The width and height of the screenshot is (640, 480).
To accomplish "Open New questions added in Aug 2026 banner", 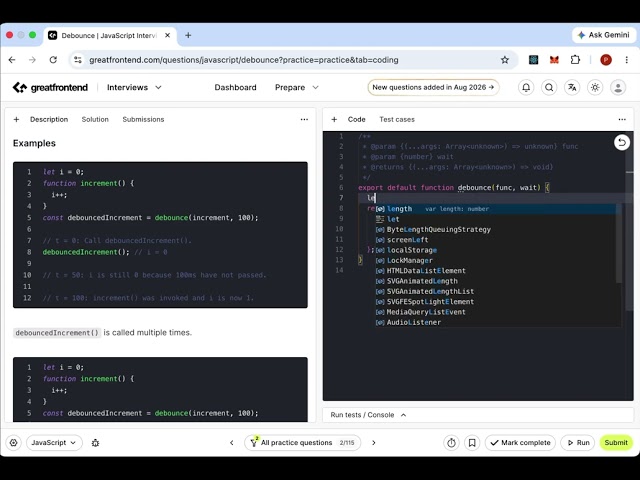I will click(433, 87).
